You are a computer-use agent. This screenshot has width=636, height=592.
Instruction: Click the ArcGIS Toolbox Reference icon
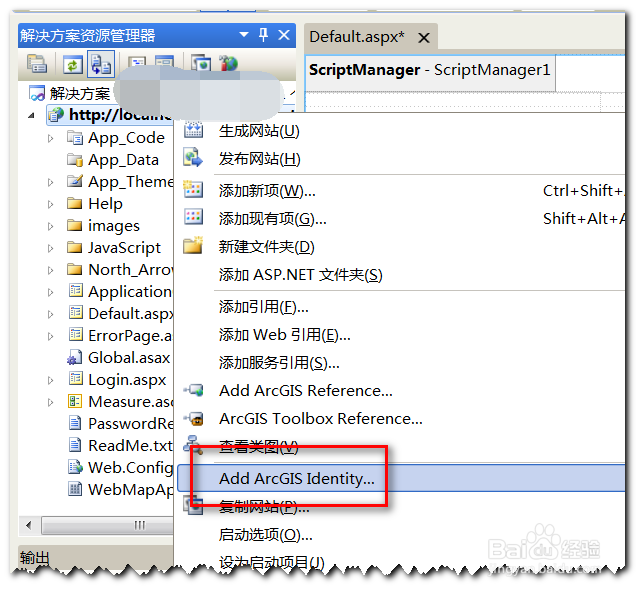coord(193,418)
